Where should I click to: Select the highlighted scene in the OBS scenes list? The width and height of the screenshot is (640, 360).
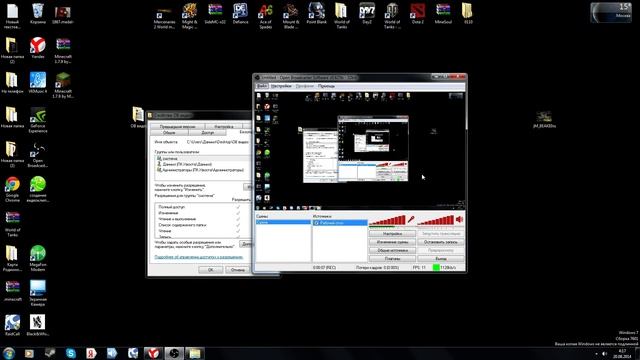(x=283, y=222)
